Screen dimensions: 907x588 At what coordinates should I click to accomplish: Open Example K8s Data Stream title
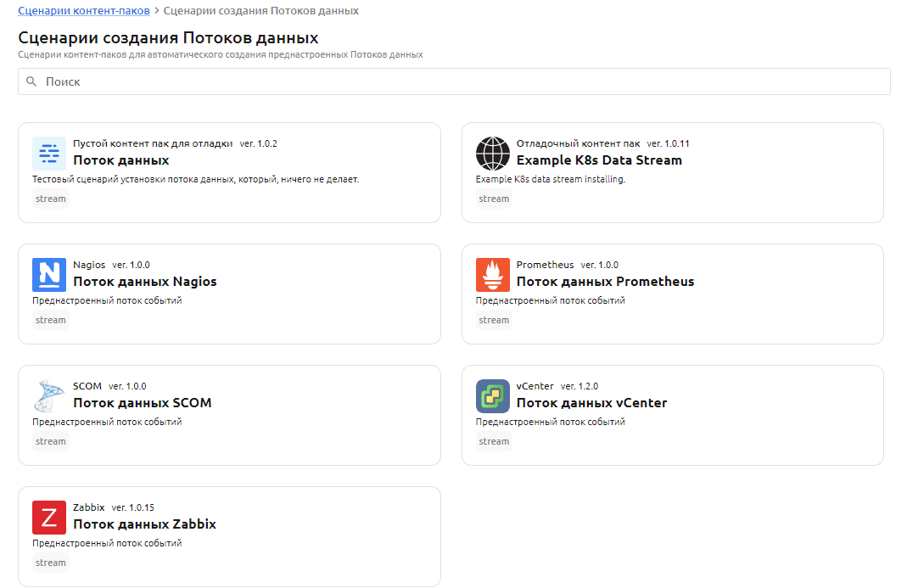pyautogui.click(x=599, y=160)
